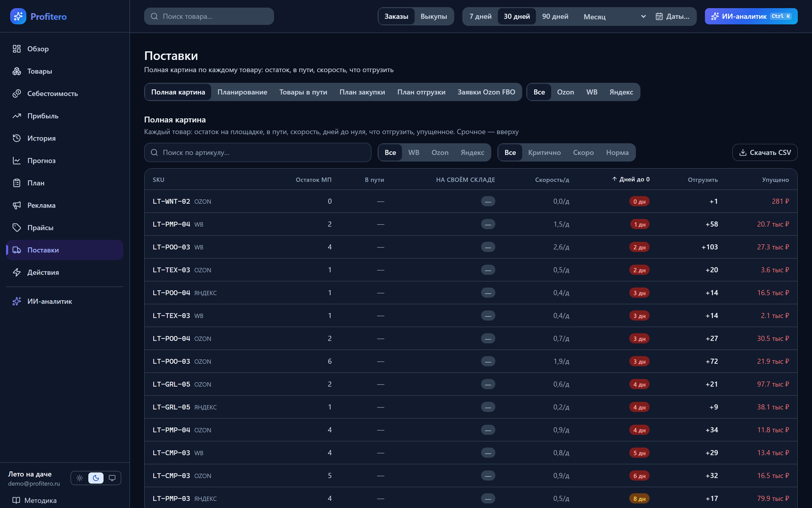Open Прайсы via tag icon
The image size is (812, 508).
[x=17, y=228]
